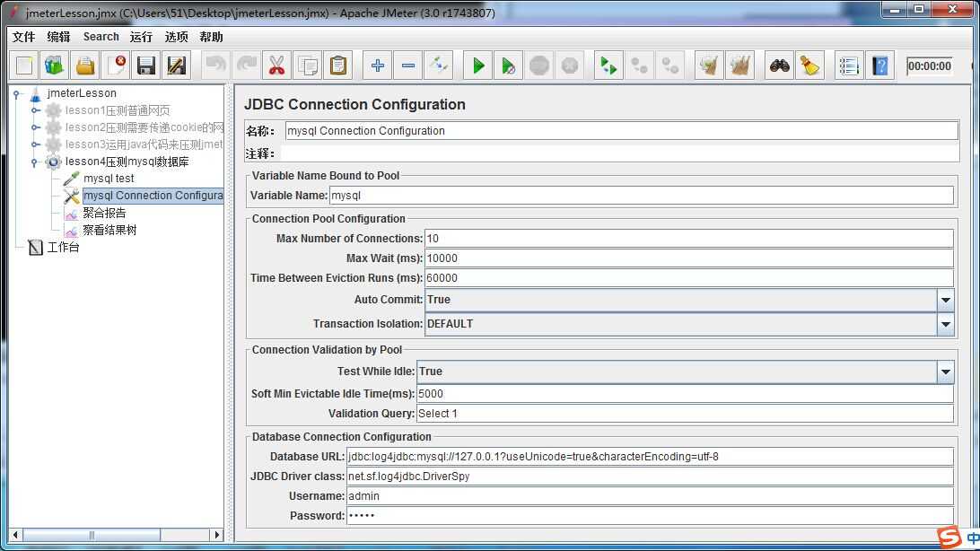Collapse the jmeterLesson tree root
This screenshot has width=980, height=551.
[17, 93]
